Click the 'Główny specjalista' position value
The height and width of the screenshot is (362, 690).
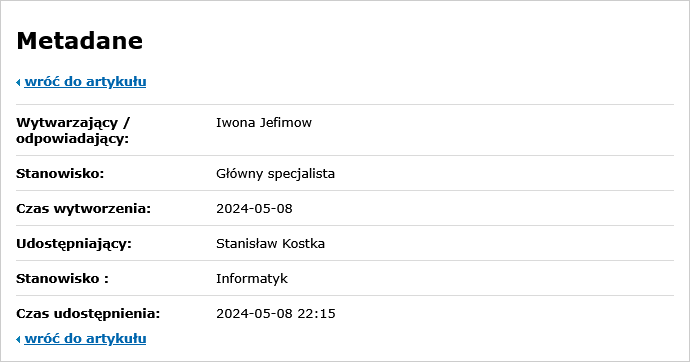(275, 174)
